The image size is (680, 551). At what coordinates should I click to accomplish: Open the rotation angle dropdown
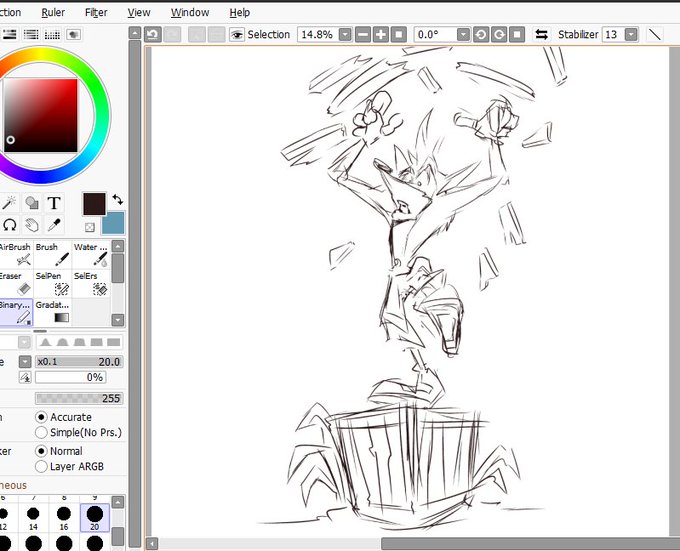[x=464, y=35]
